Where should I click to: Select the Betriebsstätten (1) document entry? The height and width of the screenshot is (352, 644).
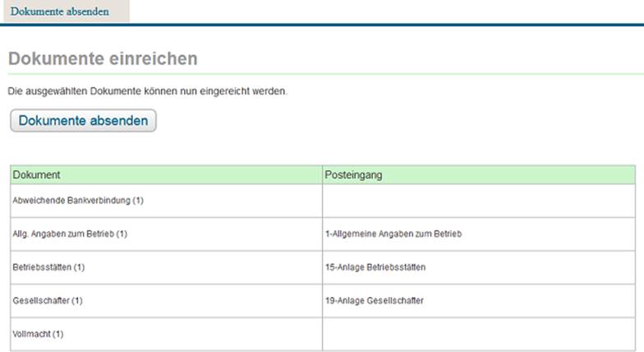coord(48,268)
